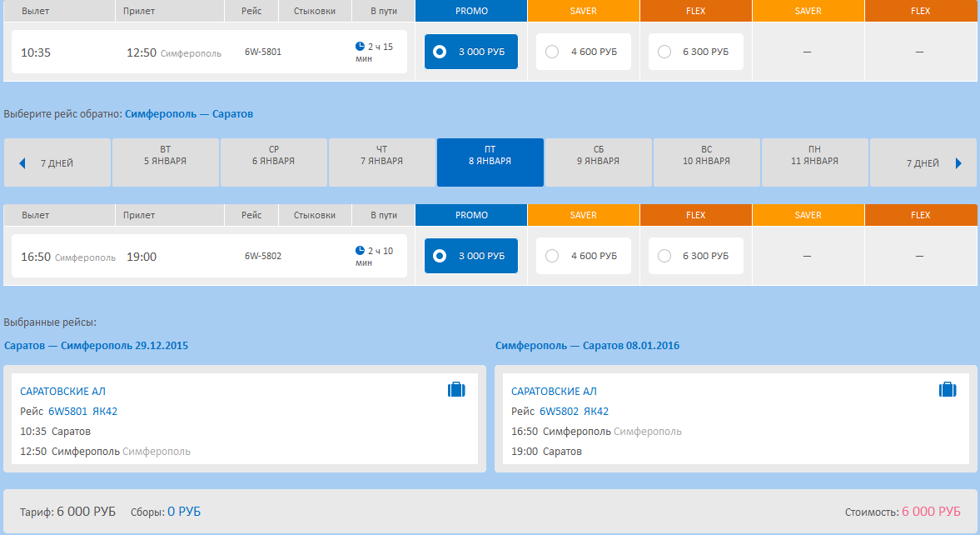Pick PROMO 3 000 РУБ for return flight
Image resolution: width=980 pixels, height=535 pixels.
point(470,256)
